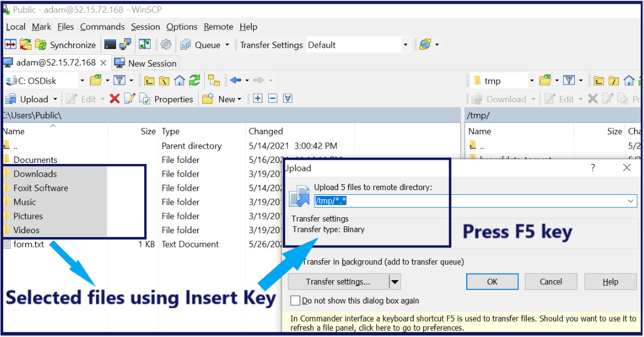Click the Transfer settings... button
644x337 pixels.
(x=338, y=282)
